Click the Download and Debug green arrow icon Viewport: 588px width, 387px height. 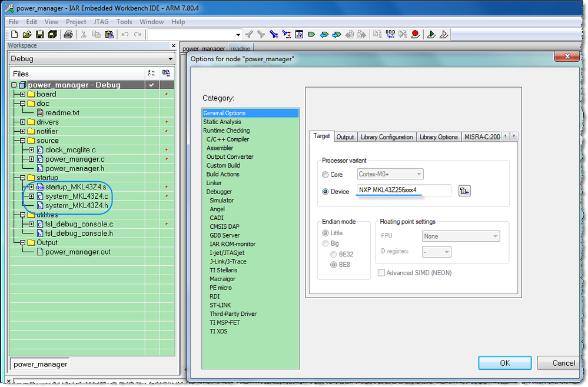[431, 35]
